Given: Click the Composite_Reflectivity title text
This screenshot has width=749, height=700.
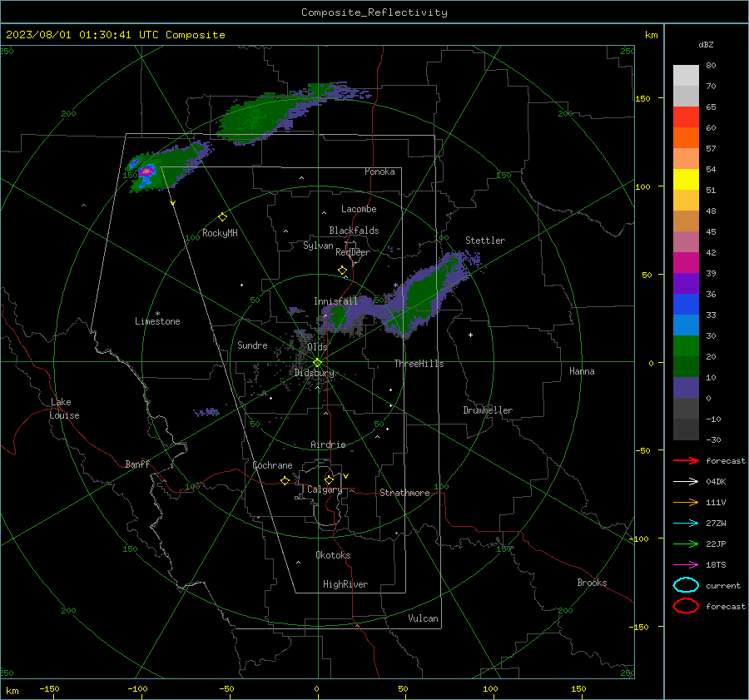Looking at the screenshot, I should tap(374, 12).
